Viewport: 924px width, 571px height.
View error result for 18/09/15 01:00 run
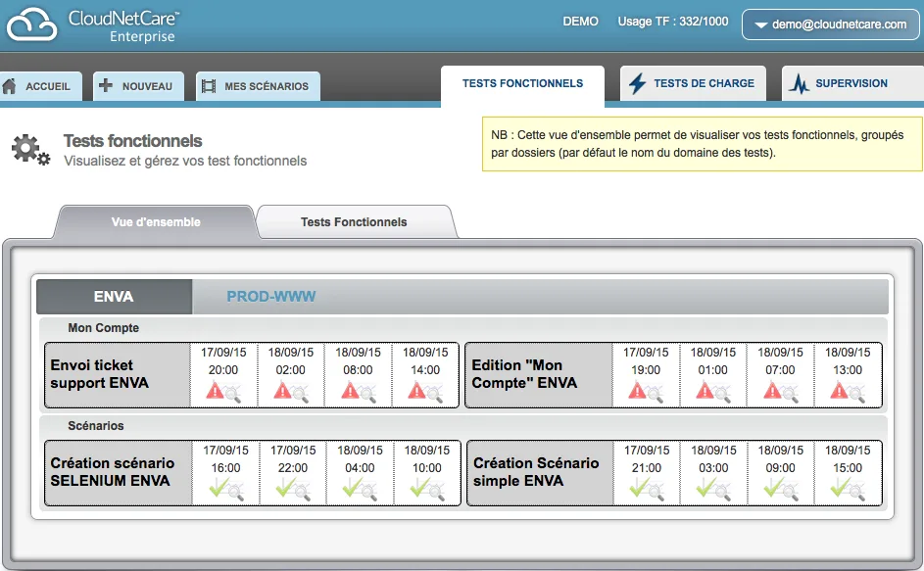click(x=712, y=391)
